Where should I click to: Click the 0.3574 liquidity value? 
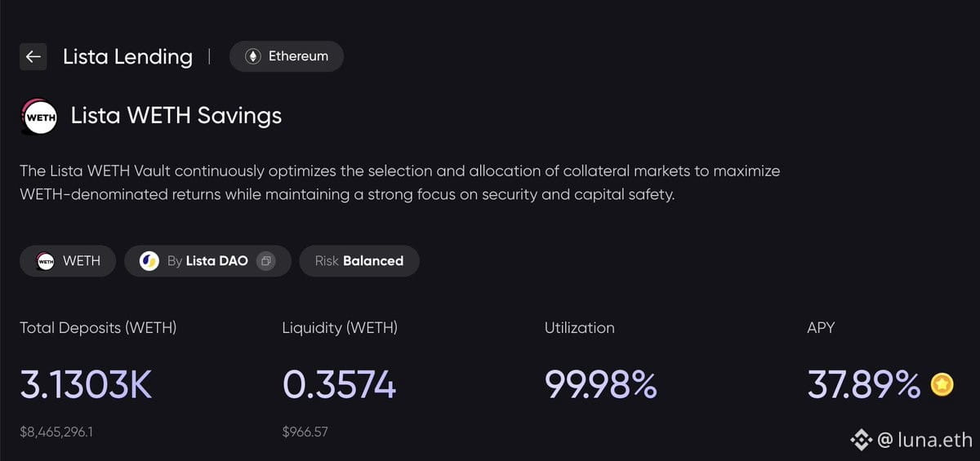click(339, 385)
